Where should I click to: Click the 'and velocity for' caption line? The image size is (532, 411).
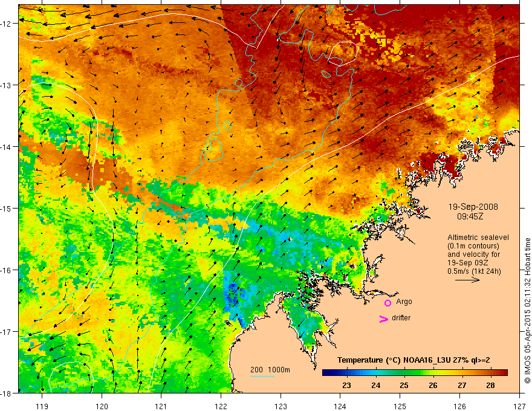(473, 254)
